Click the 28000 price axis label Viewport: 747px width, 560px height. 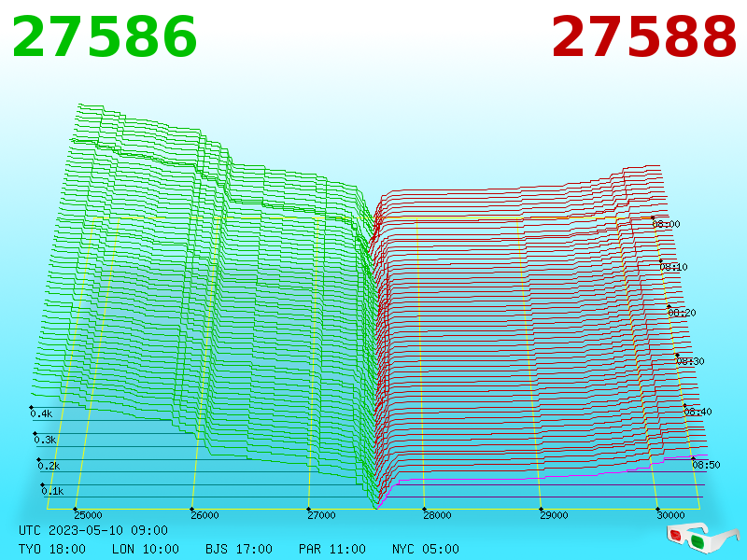pos(437,515)
